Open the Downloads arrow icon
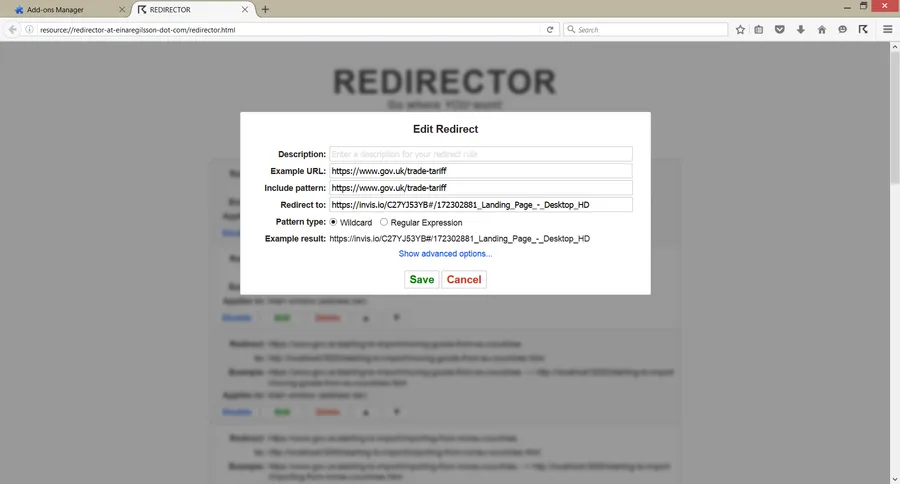This screenshot has width=900, height=484. pyautogui.click(x=801, y=29)
